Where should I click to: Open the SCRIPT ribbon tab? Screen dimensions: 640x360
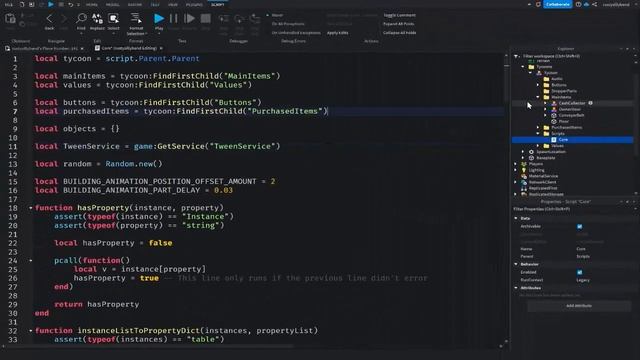click(218, 4)
